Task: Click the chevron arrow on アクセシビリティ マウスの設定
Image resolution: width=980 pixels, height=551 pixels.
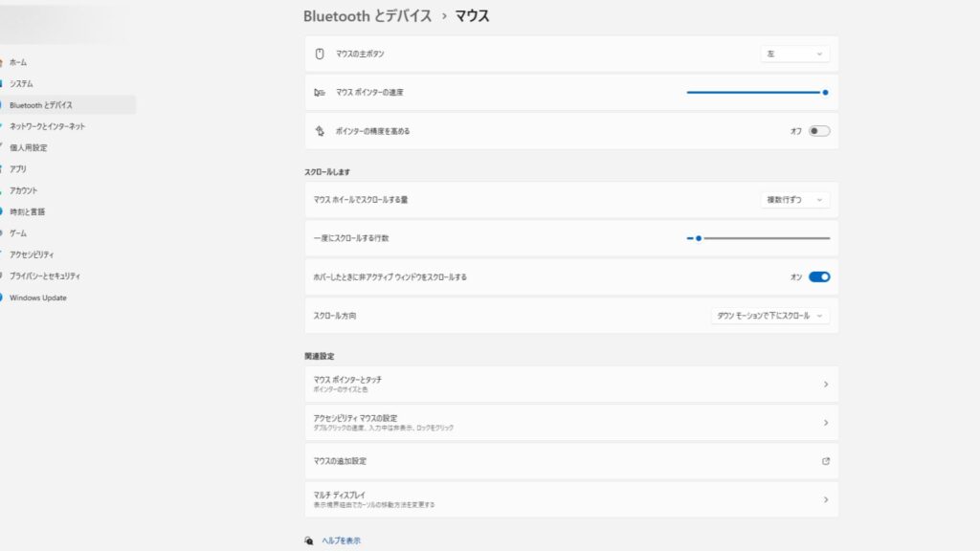Action: [826, 423]
